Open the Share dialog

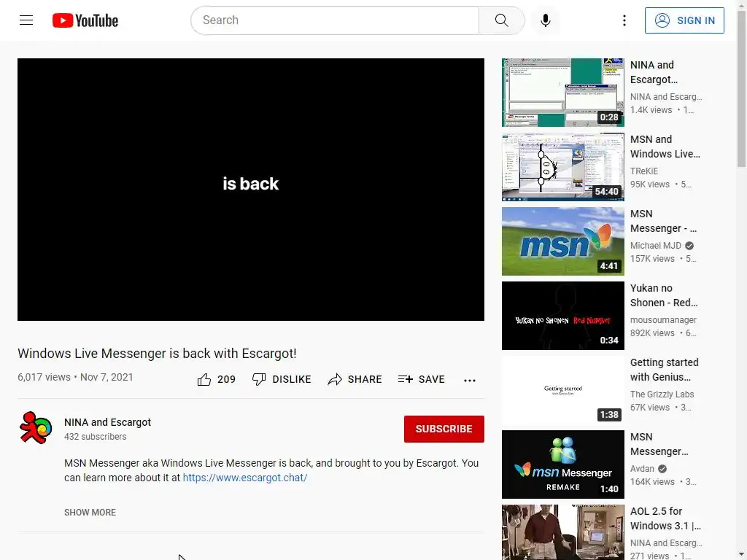pos(355,379)
